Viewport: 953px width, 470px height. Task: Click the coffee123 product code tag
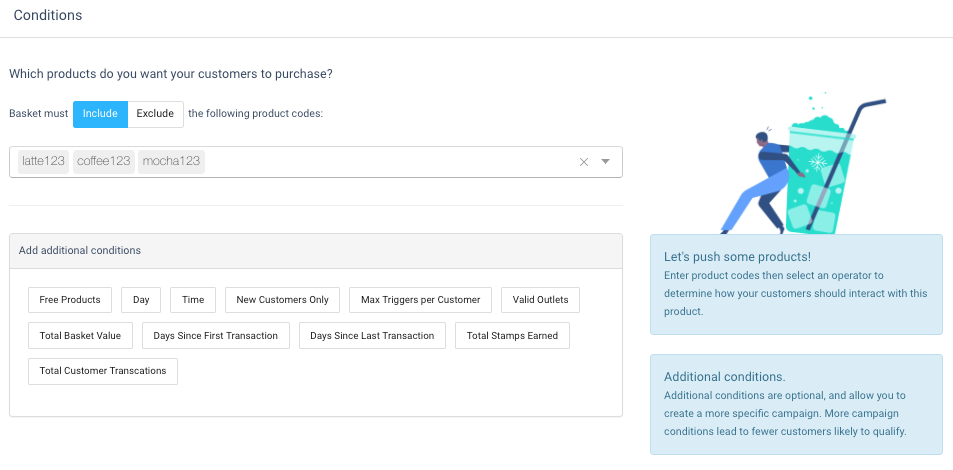pyautogui.click(x=104, y=162)
